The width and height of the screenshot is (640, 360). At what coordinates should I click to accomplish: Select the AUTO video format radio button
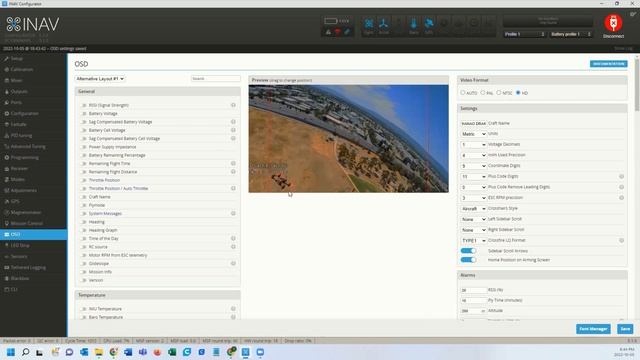coord(462,93)
